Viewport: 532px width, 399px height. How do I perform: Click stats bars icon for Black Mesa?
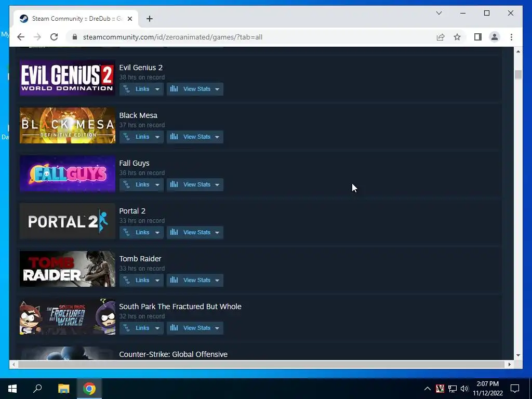click(x=174, y=137)
